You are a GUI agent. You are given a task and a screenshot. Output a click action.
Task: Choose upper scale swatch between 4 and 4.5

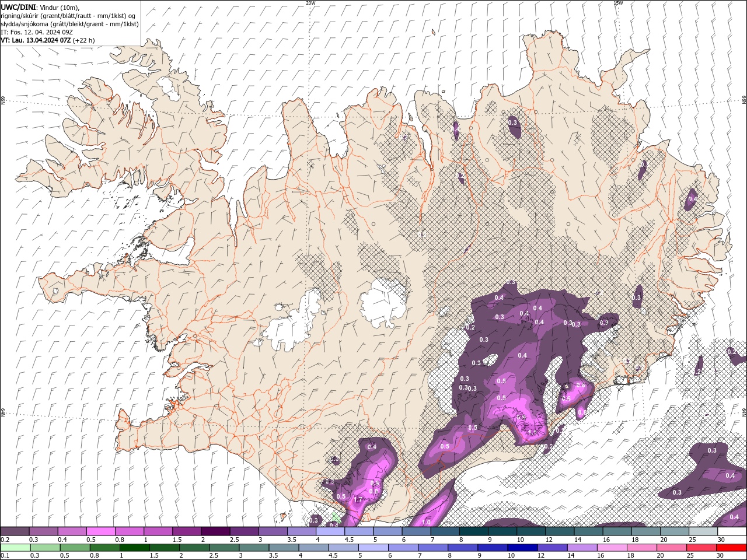click(x=330, y=531)
